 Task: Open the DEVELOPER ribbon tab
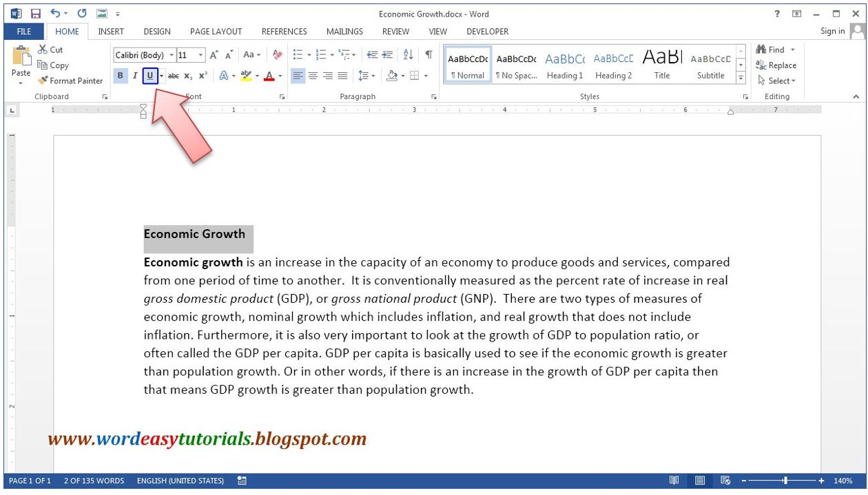click(488, 31)
